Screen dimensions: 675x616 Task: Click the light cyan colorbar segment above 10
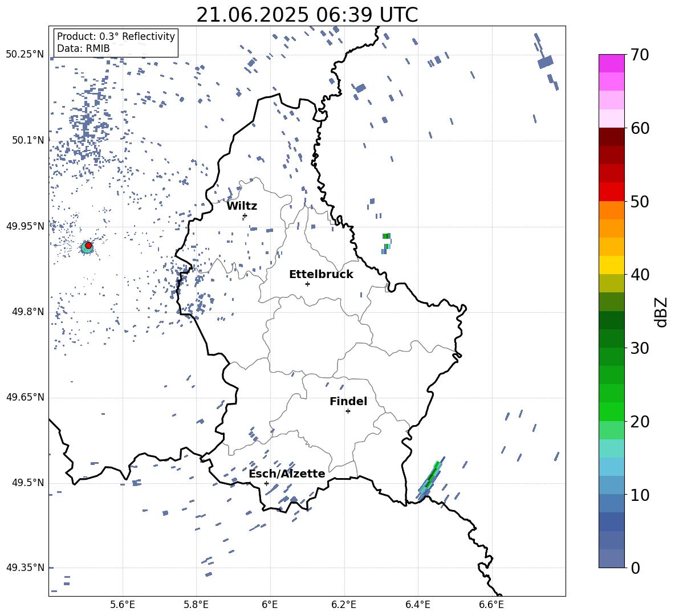(x=611, y=467)
